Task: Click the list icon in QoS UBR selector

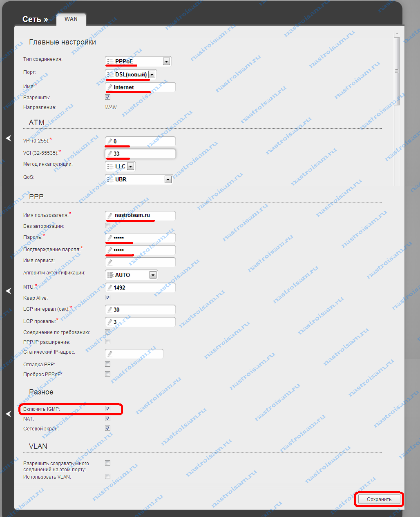Action: (110, 179)
